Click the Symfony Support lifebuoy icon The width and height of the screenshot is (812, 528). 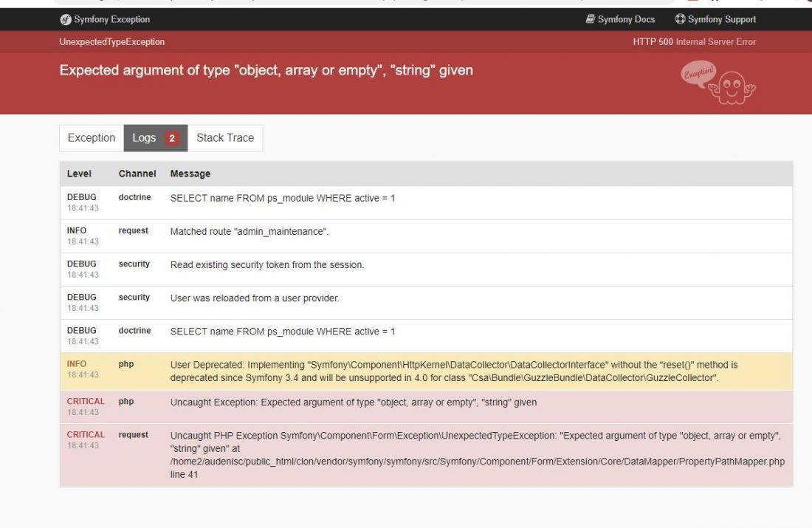pos(680,19)
